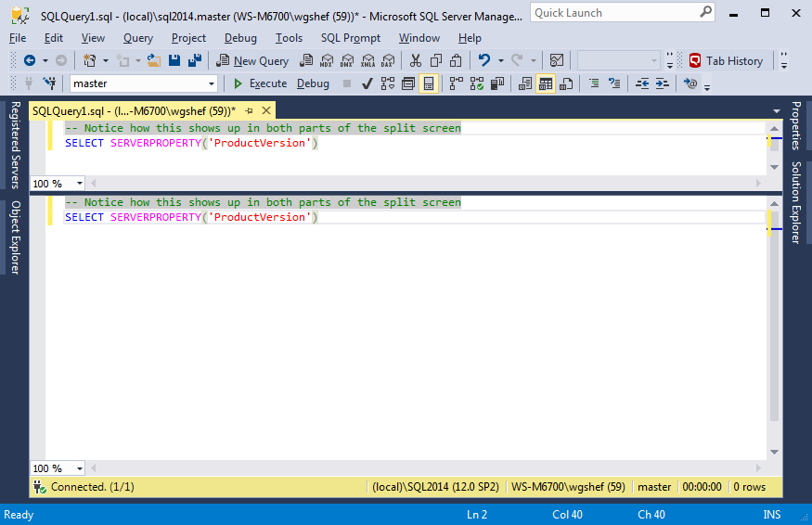Create an MDX query
The width and height of the screenshot is (812, 525).
tap(327, 60)
